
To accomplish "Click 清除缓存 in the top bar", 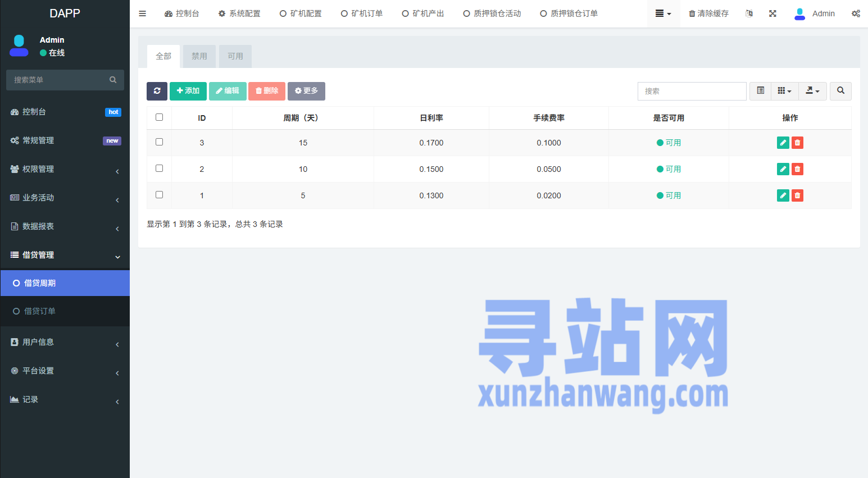I will 708,13.
